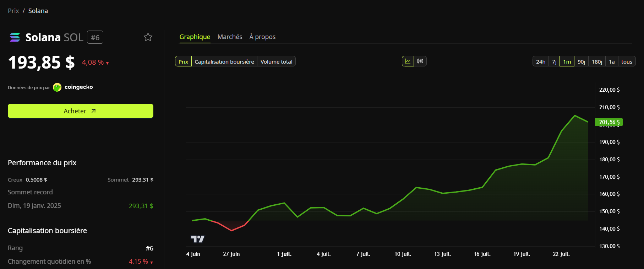644x269 pixels.
Task: Click the Acheter buy button
Action: tap(81, 111)
